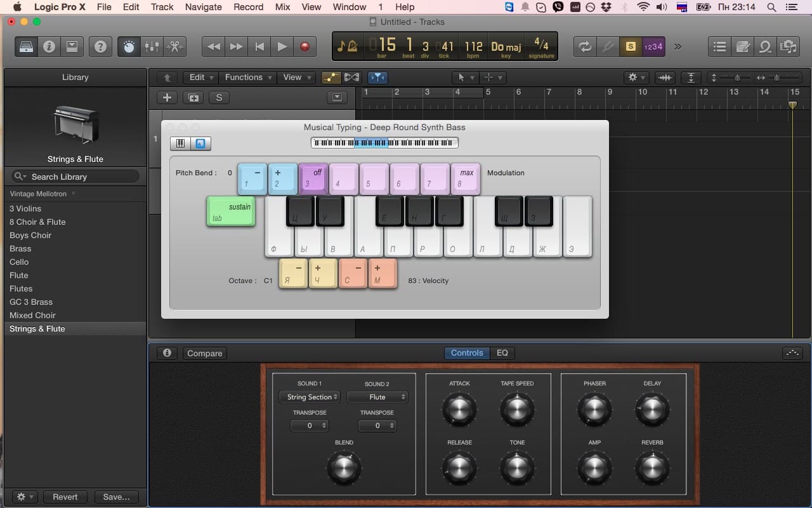
Task: Click the Record button in transport
Action: tap(304, 46)
